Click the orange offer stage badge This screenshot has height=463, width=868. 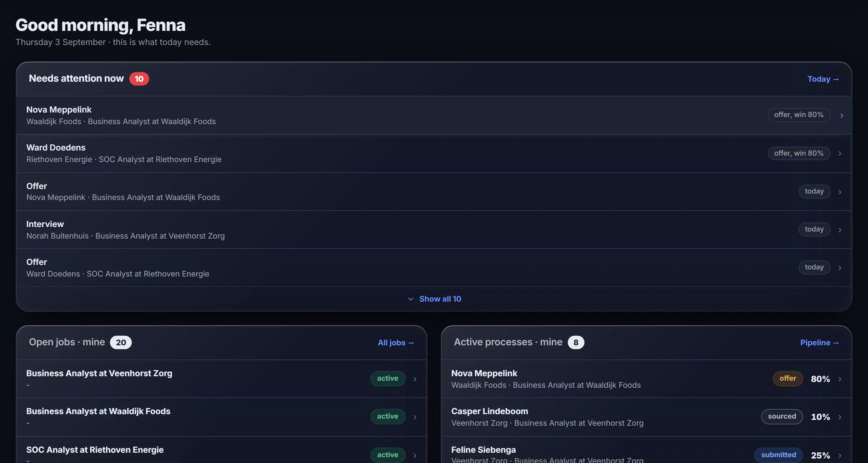(x=787, y=378)
